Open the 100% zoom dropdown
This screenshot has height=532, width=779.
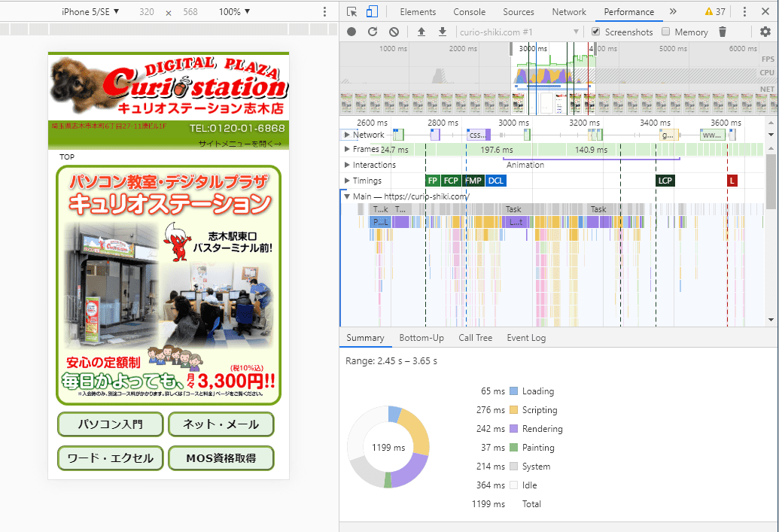click(x=234, y=11)
